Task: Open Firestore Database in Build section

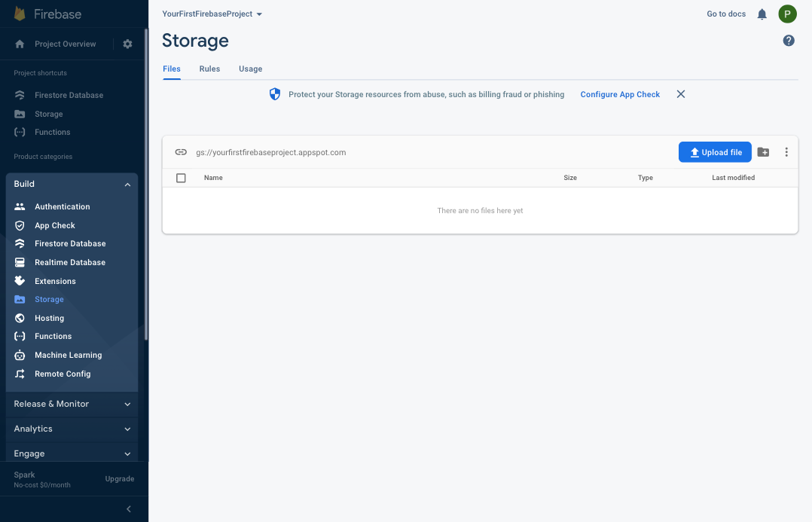Action: pos(70,243)
